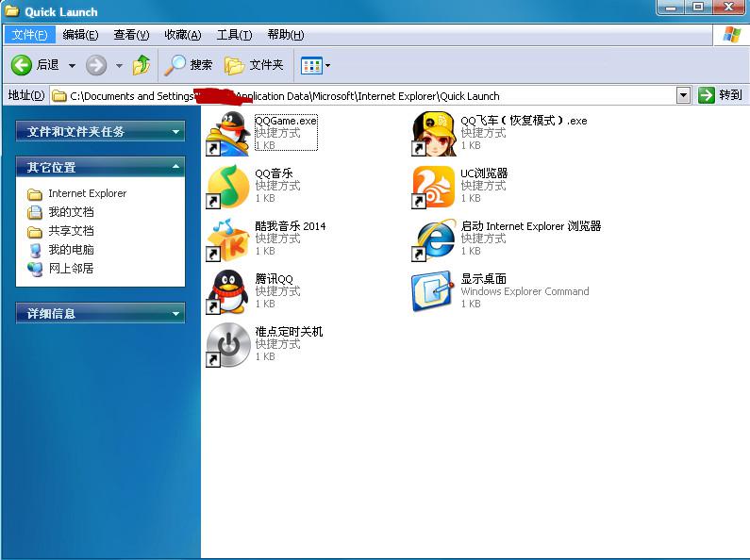This screenshot has height=560, width=750.
Task: Minimize the Quick Launch window
Action: point(671,8)
